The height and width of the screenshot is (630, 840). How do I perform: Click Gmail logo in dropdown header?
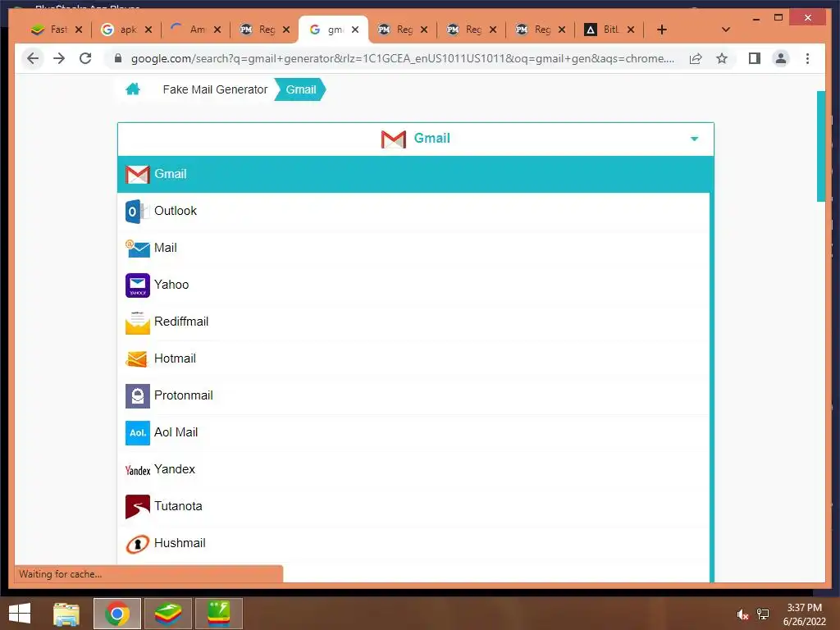click(x=394, y=139)
